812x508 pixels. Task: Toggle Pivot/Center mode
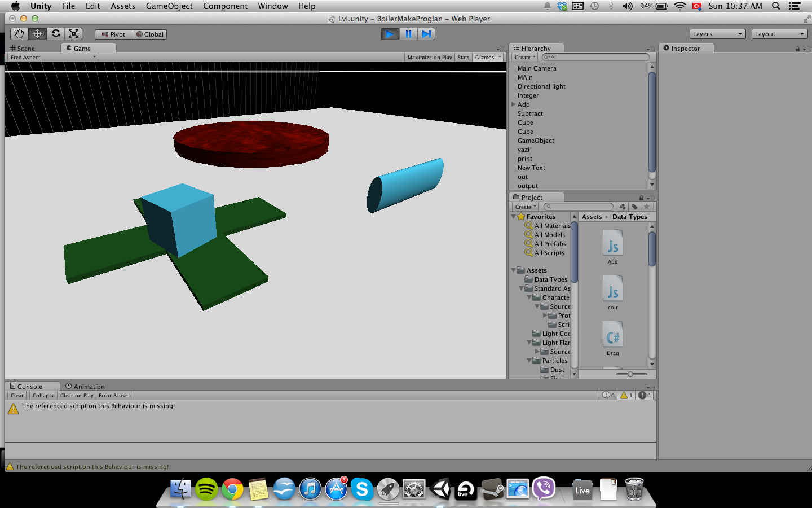click(113, 34)
